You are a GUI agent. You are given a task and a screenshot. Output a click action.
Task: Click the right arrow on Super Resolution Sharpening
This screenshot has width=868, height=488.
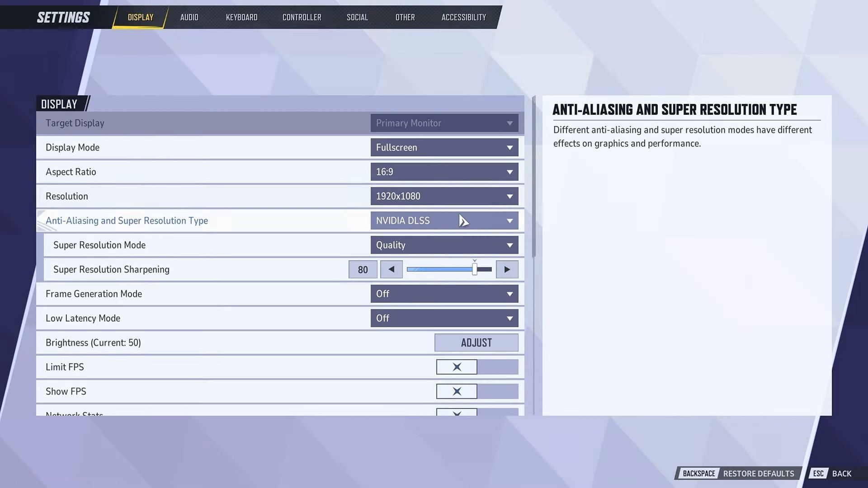pos(506,269)
